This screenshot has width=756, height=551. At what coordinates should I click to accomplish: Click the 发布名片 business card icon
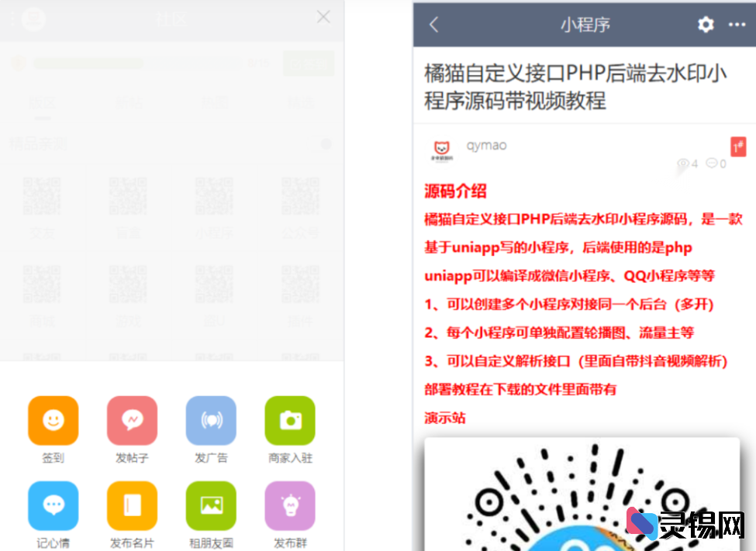click(132, 505)
